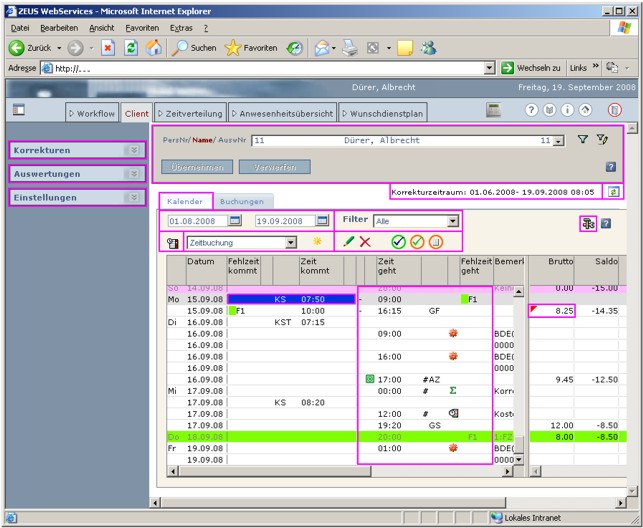Select the blue KS 07:50 cell
643x528 pixels.
(x=291, y=299)
